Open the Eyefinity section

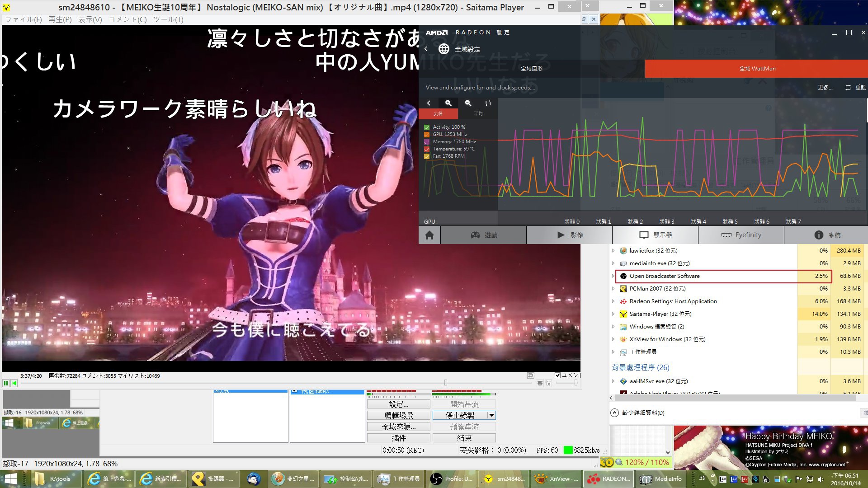pyautogui.click(x=741, y=235)
